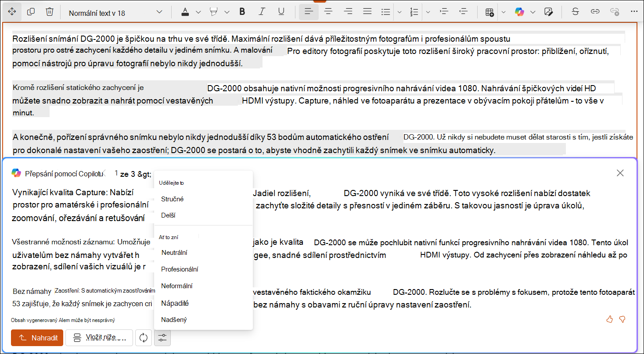Open Copilot from the formatting toolbar
This screenshot has width=644, height=354.
520,12
